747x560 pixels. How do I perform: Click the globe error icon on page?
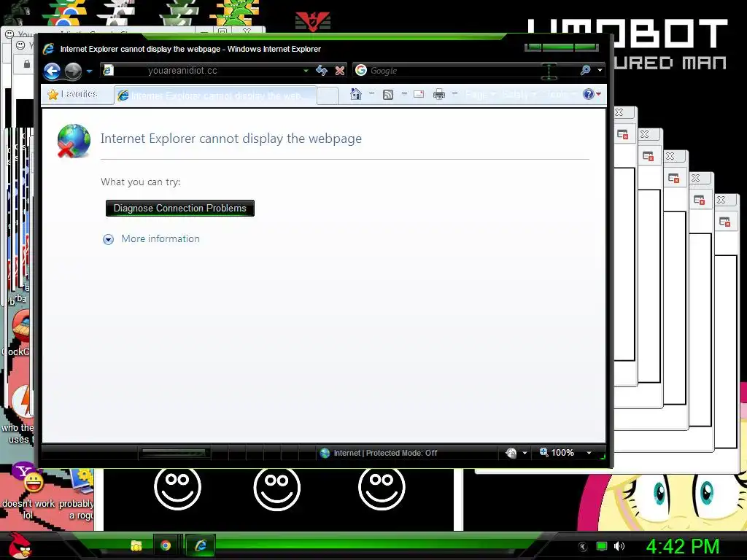coord(74,141)
